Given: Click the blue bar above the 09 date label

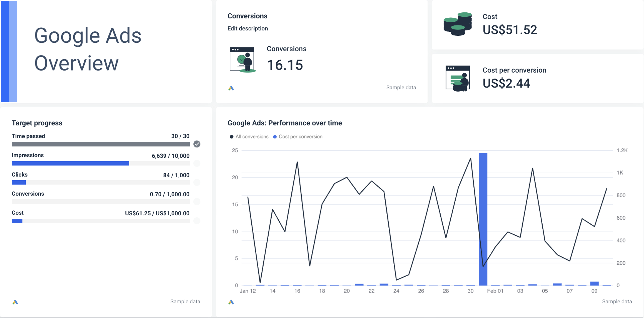Looking at the screenshot, I should click(594, 284).
